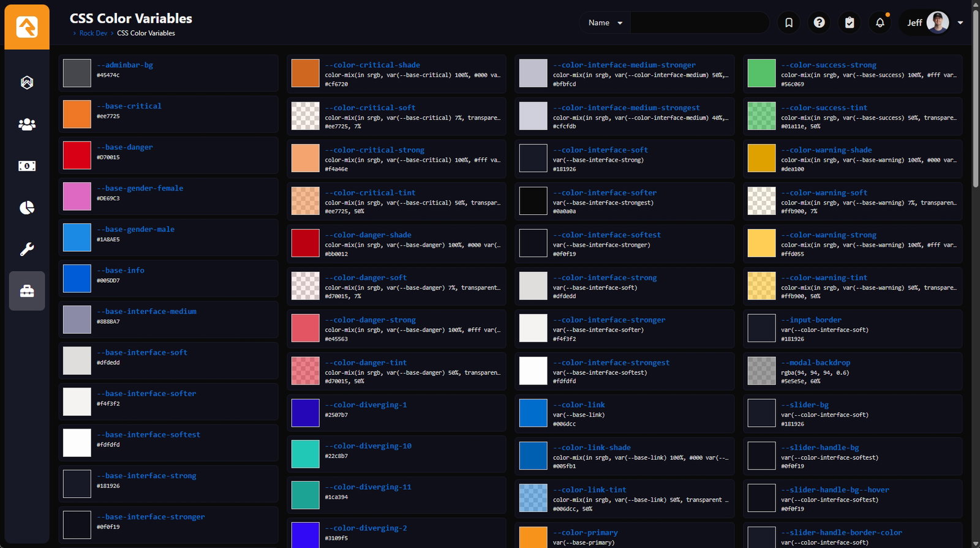Open the intelligence hexagon sidebar icon
This screenshot has width=980, height=548.
pos(27,83)
